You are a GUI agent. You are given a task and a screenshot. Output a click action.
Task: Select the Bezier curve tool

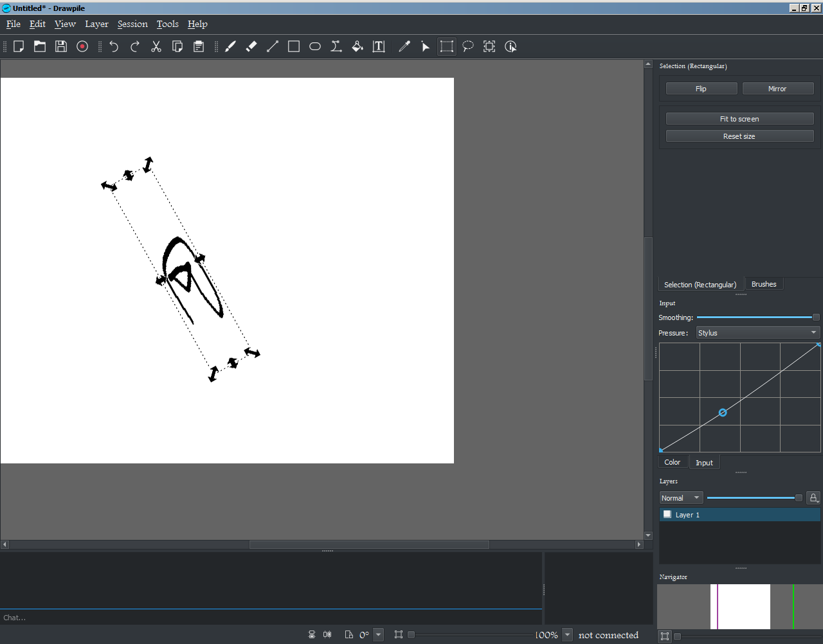tap(336, 46)
